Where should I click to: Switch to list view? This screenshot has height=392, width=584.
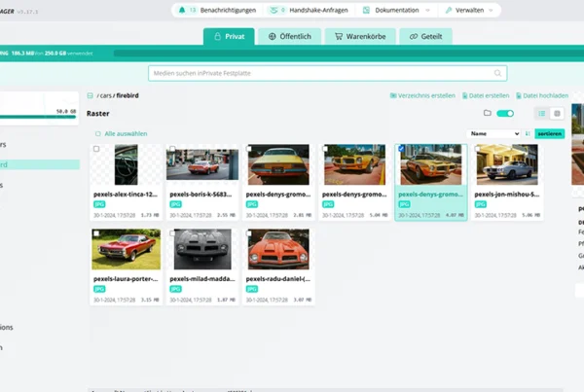542,114
